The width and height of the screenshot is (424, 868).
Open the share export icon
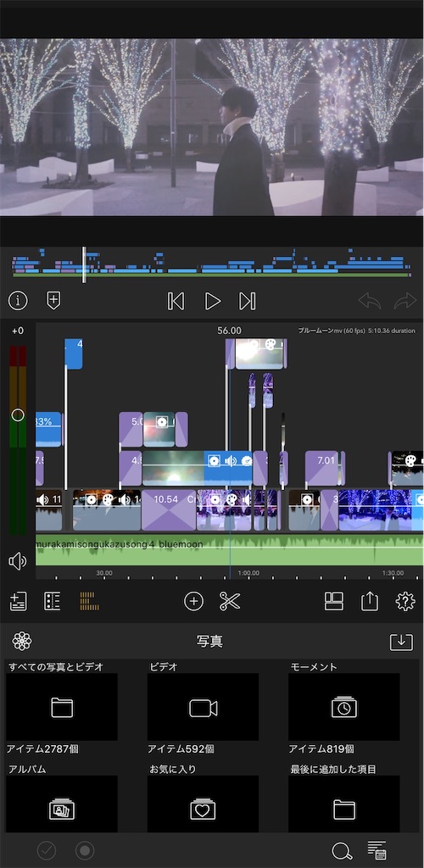[370, 601]
